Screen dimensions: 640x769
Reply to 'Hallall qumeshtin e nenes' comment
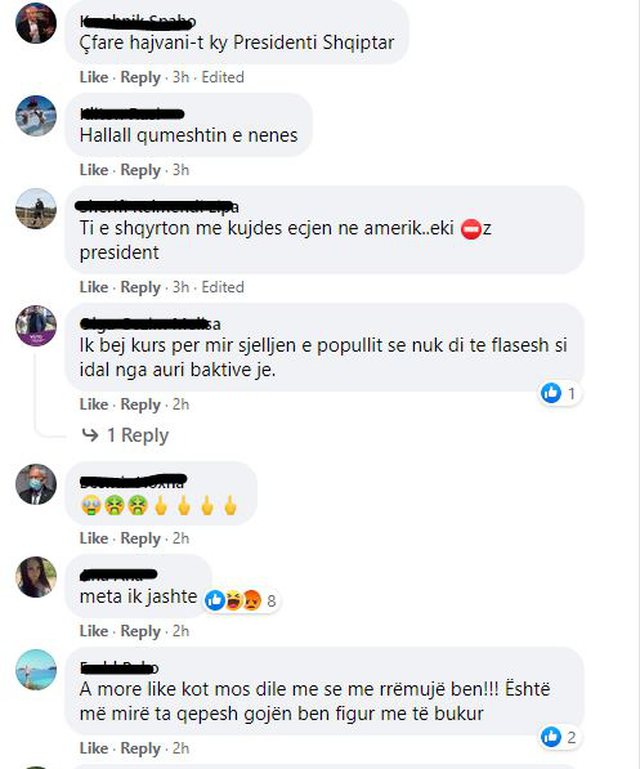[x=141, y=170]
